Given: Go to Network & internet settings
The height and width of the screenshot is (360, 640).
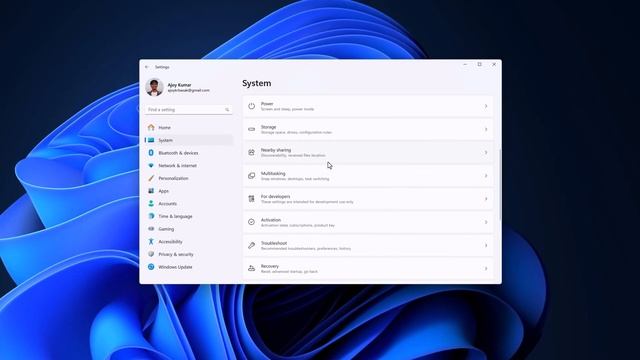Looking at the screenshot, I should [x=178, y=166].
